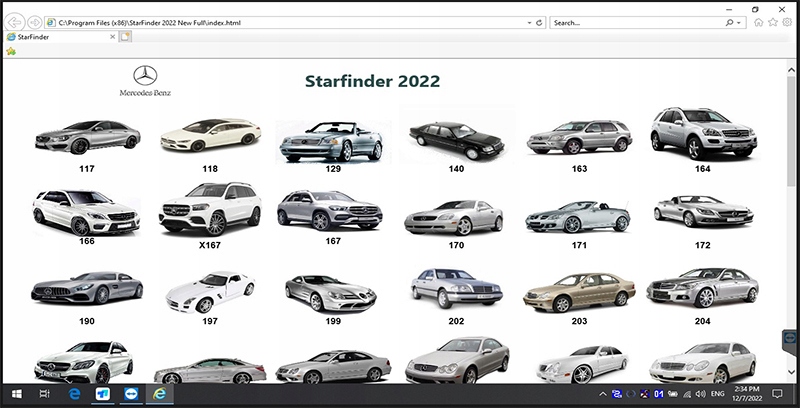800x408 pixels.
Task: Click the 140 model label
Action: pyautogui.click(x=456, y=169)
